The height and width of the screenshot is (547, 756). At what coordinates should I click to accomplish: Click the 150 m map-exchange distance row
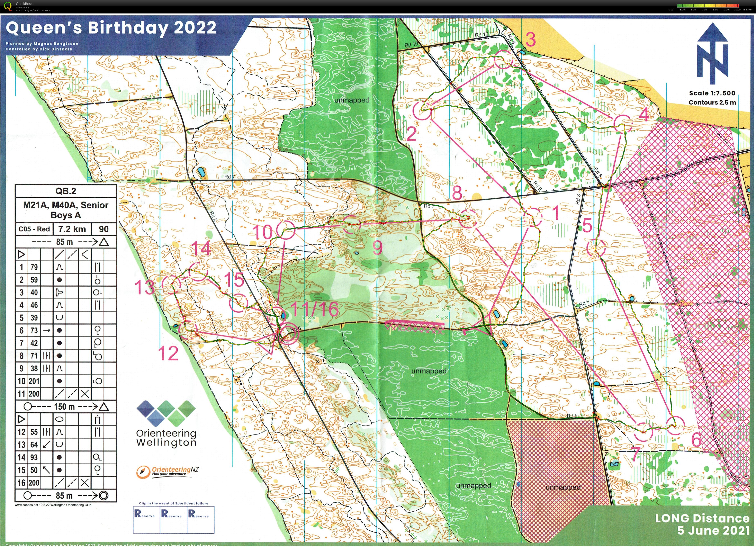66,406
